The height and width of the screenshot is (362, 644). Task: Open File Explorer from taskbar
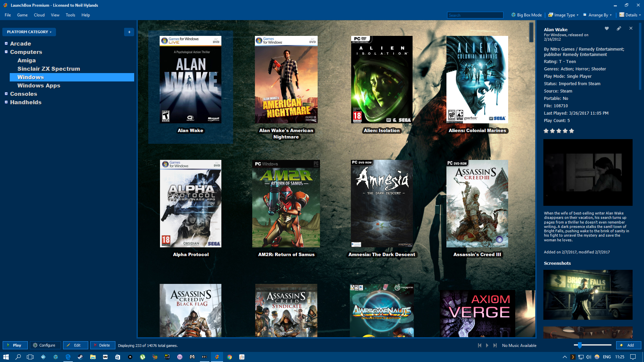[93, 357]
